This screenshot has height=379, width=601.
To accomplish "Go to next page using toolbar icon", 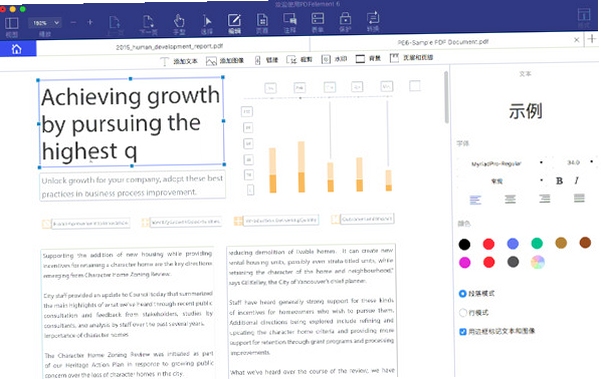I will pyautogui.click(x=148, y=25).
